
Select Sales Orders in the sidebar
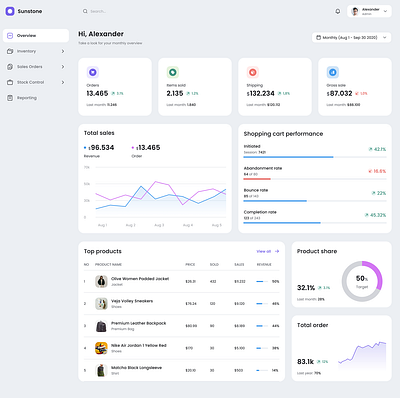[x=36, y=67]
